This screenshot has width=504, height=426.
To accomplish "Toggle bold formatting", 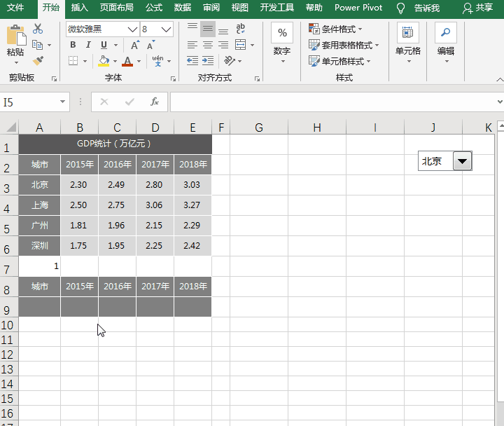I will [x=73, y=45].
